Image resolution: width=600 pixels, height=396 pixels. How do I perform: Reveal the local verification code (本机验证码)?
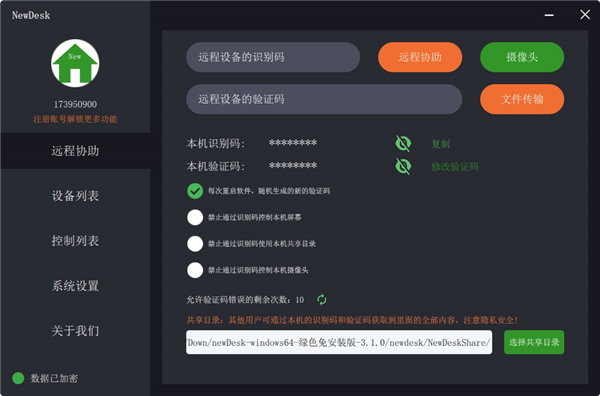[x=403, y=166]
